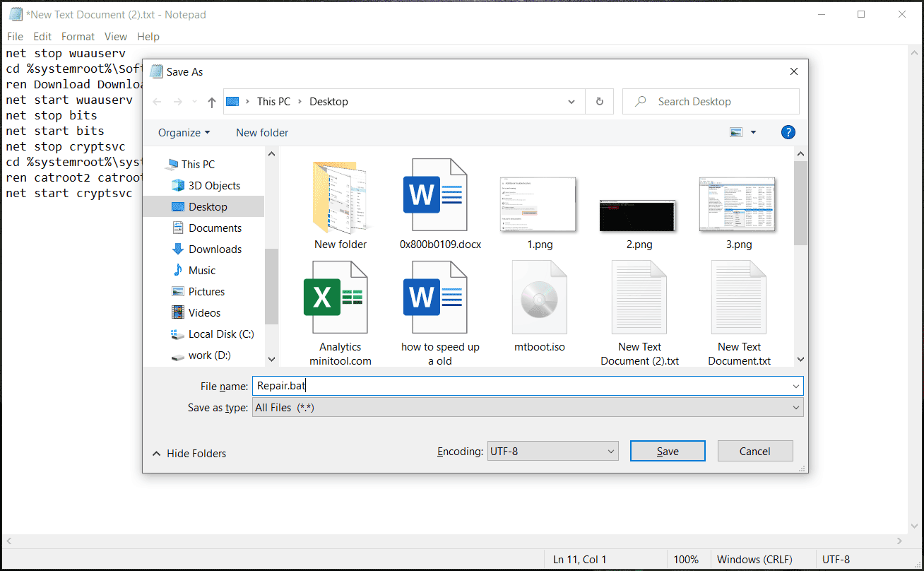Open the Save As help icon
Image resolution: width=924 pixels, height=571 pixels.
788,132
